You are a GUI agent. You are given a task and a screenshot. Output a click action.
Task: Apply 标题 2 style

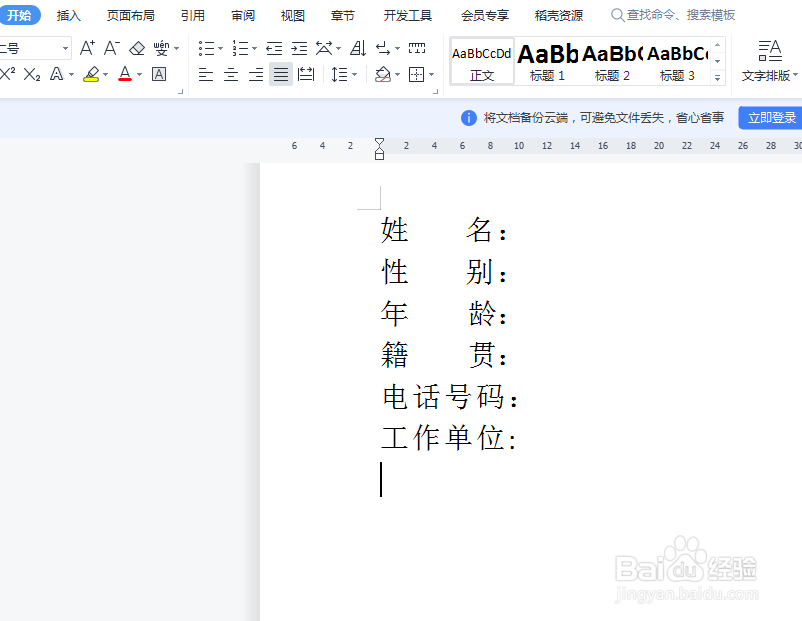coord(612,61)
